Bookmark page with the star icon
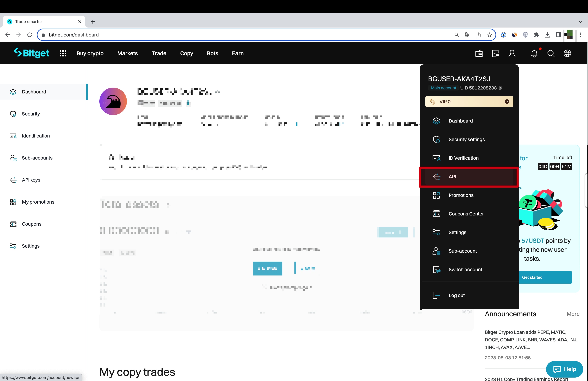This screenshot has width=588, height=381. [490, 35]
